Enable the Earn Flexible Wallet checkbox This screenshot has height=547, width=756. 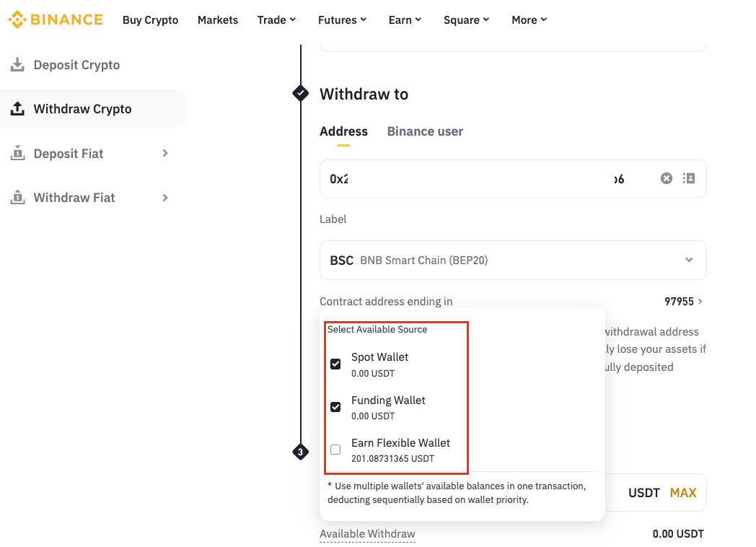coord(335,450)
